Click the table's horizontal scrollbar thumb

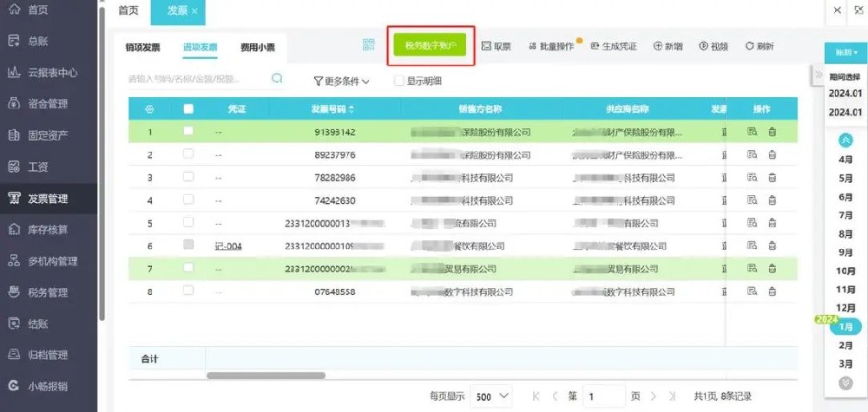point(266,376)
